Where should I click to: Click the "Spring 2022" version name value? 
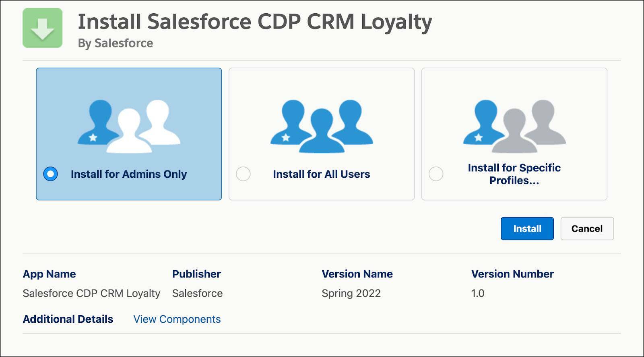pyautogui.click(x=351, y=293)
